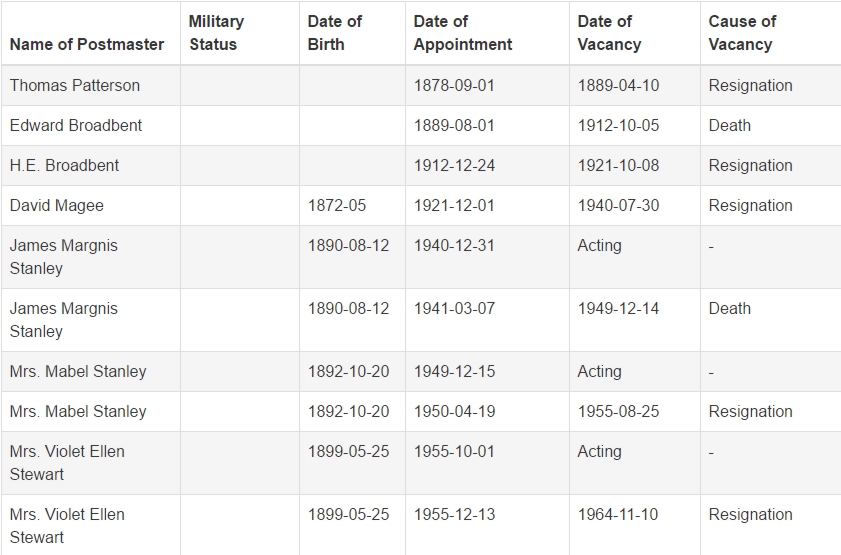
Task: Select the Edward Broadbent name cell
Action: tap(76, 125)
